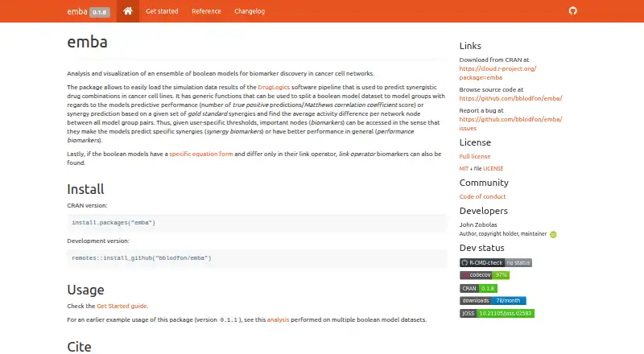Open the Code of conduct link
The width and height of the screenshot is (644, 354).
482,197
